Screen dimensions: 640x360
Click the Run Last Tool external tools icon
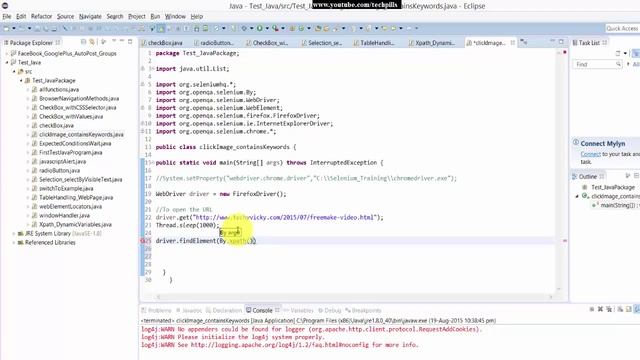point(276,28)
